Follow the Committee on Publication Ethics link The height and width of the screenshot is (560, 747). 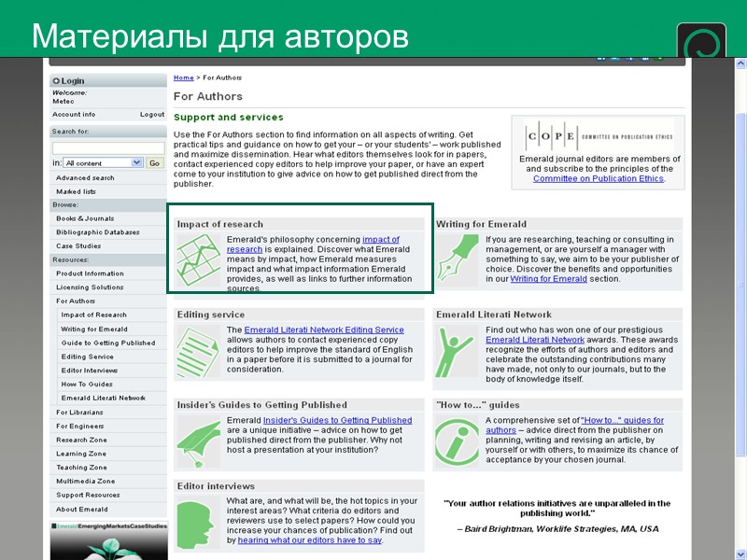coord(599,178)
